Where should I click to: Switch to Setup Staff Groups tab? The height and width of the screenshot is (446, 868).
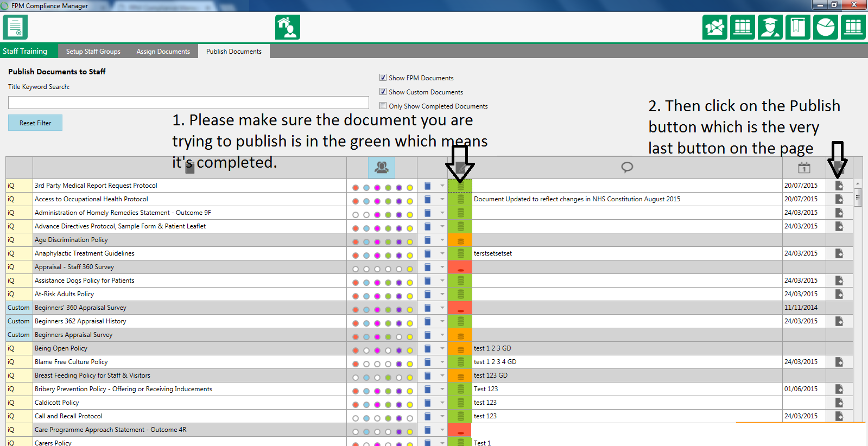click(x=93, y=52)
